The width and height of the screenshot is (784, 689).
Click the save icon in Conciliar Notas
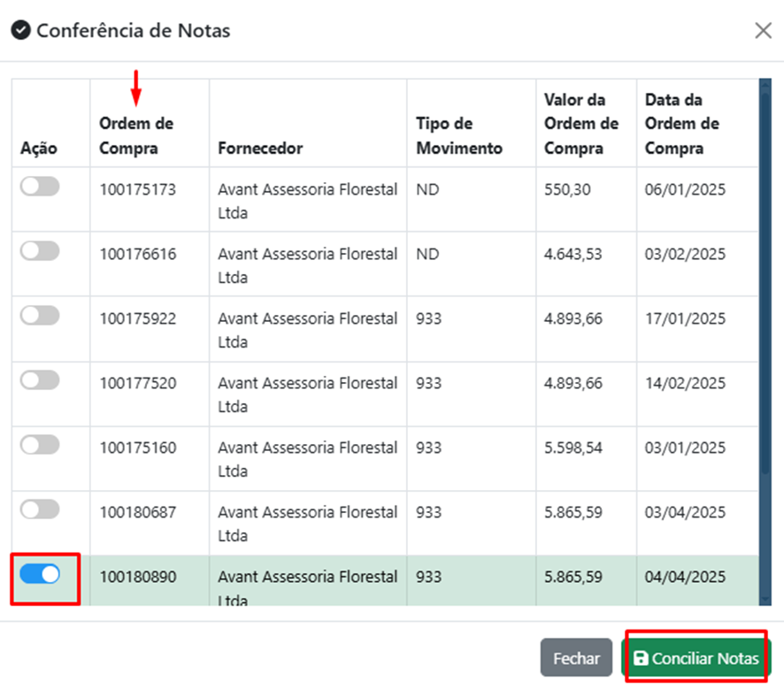click(x=642, y=659)
